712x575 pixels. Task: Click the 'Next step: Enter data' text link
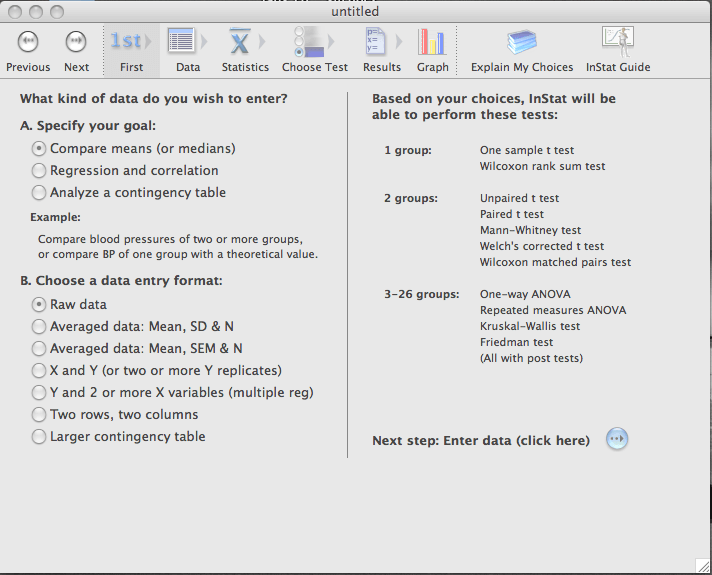point(480,441)
